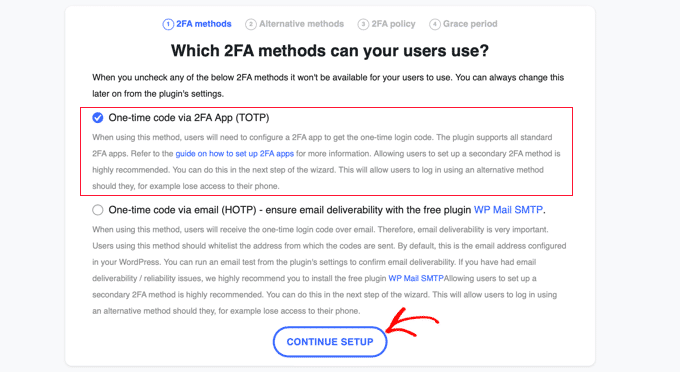Click the email HOTP description paragraph
The width and height of the screenshot is (680, 372).
[x=329, y=270]
